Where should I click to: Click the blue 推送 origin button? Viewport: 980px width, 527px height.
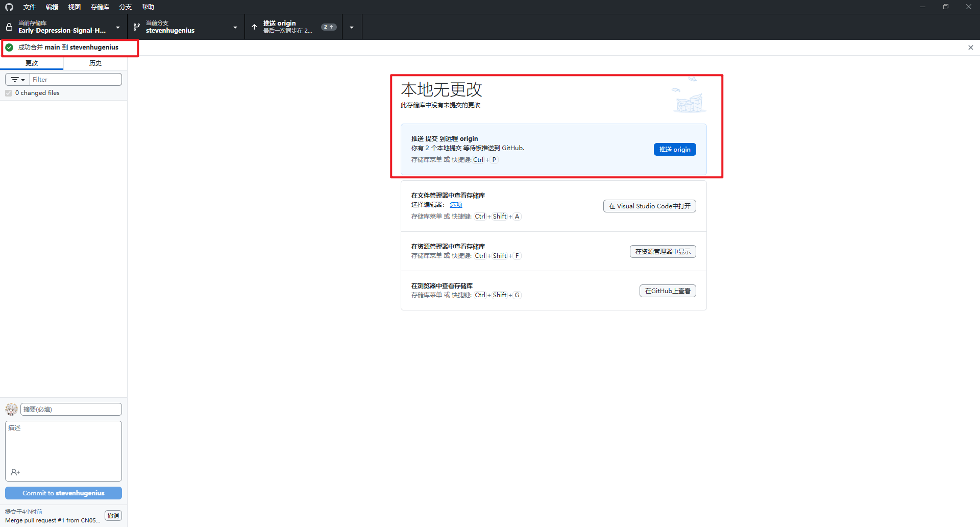[674, 150]
